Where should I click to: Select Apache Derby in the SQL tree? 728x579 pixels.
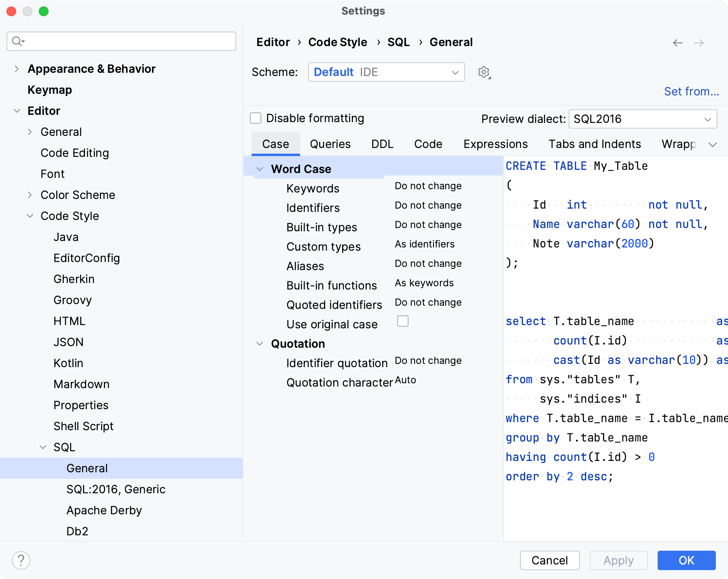click(x=104, y=510)
